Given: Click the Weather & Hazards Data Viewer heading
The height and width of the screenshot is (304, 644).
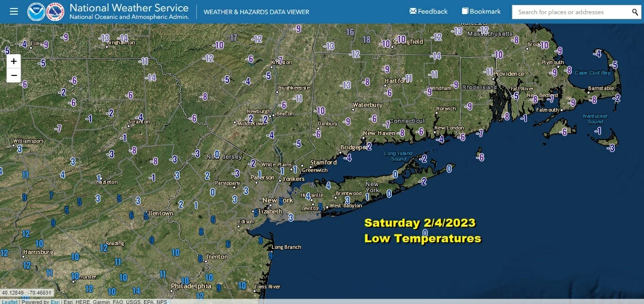Looking at the screenshot, I should coord(256,12).
